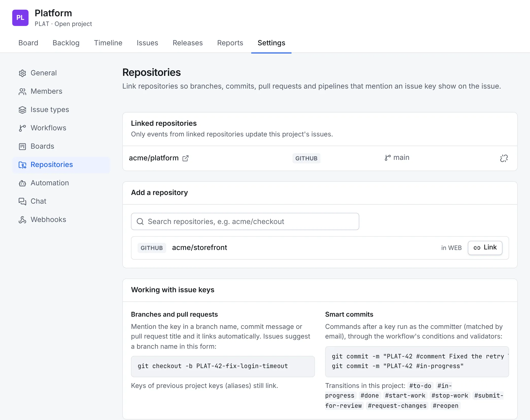This screenshot has width=530, height=420.
Task: Click the Workflows branch icon
Action: click(22, 128)
